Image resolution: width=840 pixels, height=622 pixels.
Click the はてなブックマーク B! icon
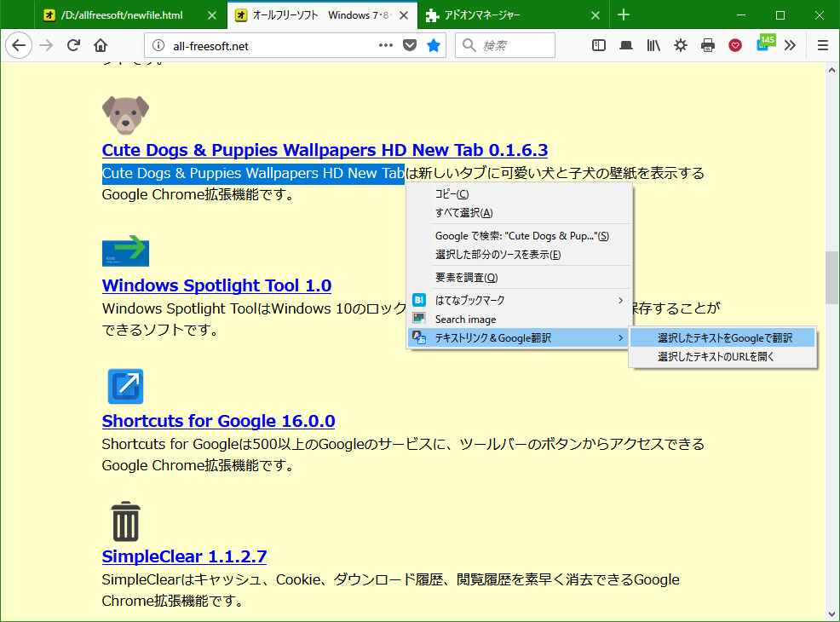tap(419, 301)
